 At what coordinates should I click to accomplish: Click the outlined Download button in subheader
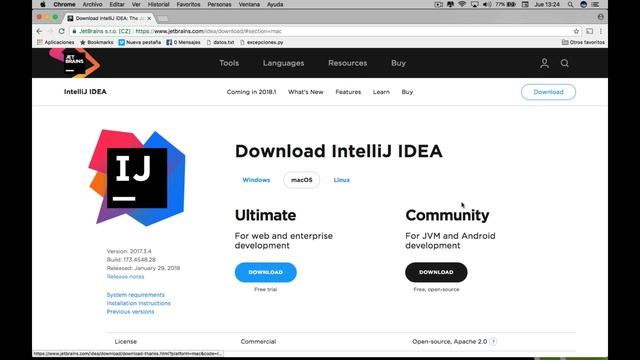(548, 92)
